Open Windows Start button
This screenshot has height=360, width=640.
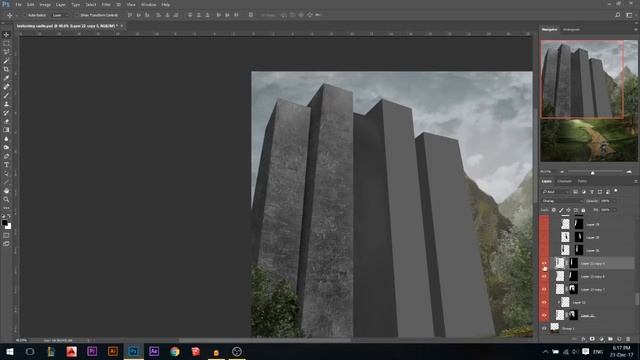click(9, 351)
